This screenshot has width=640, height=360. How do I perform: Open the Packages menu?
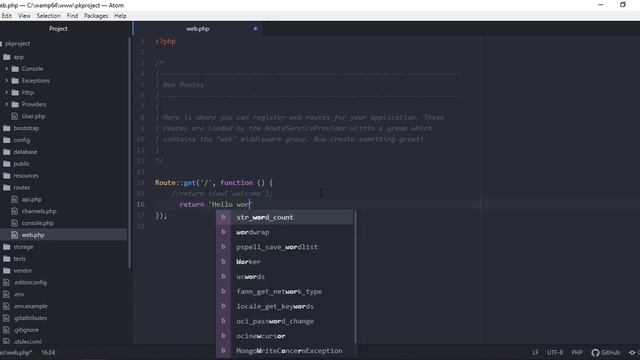coord(96,16)
